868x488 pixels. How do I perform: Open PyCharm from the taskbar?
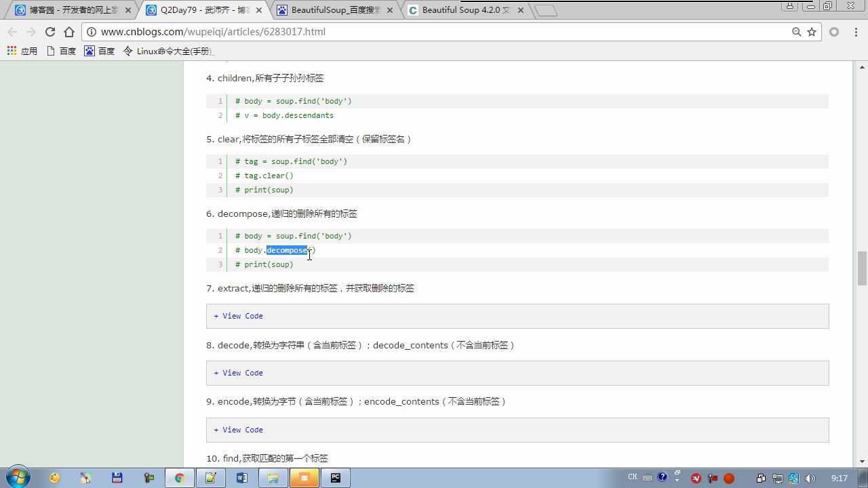click(336, 478)
